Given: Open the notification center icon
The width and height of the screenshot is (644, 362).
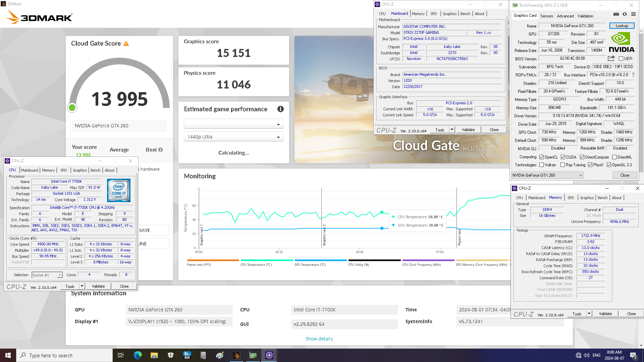Looking at the screenshot, I should click(634, 355).
